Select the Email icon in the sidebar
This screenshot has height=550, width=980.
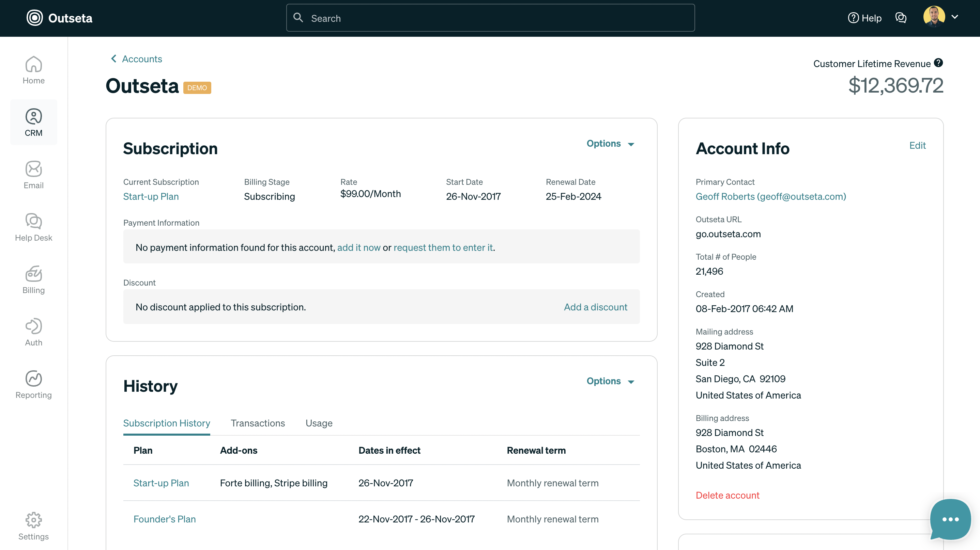coord(33,175)
